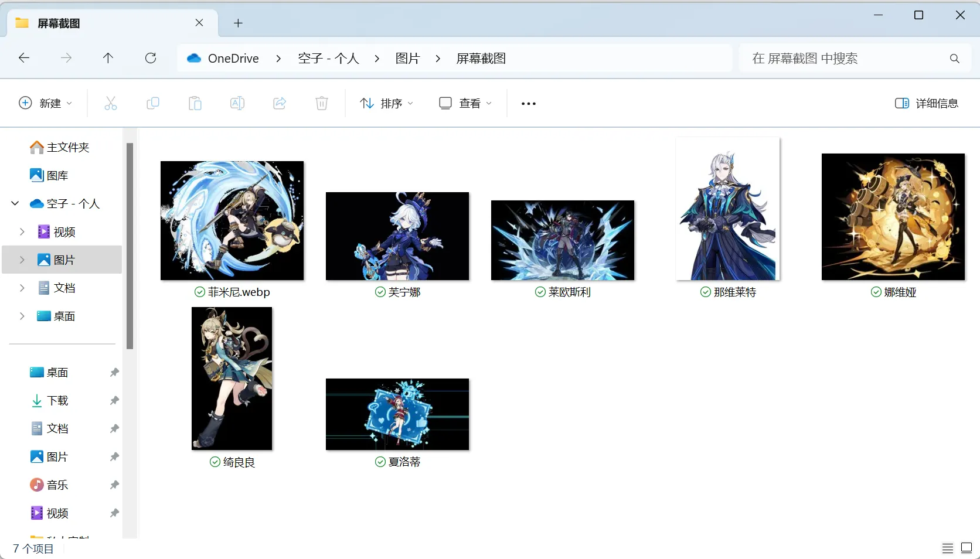Click the Share icon in toolbar

280,104
